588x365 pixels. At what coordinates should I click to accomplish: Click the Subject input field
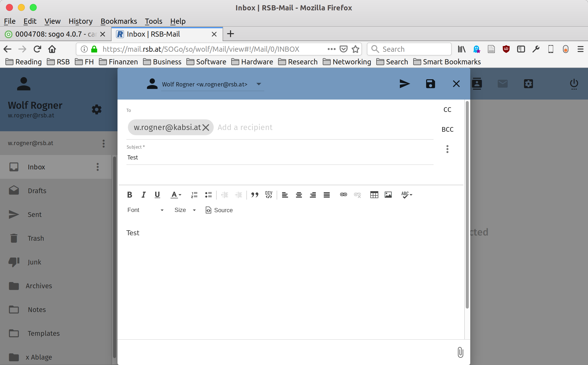click(x=280, y=157)
